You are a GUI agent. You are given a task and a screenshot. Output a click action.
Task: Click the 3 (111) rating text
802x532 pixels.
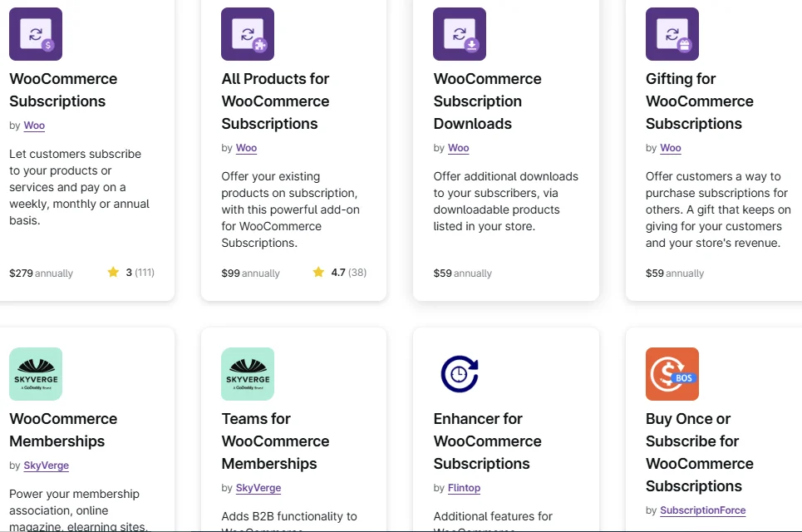140,272
